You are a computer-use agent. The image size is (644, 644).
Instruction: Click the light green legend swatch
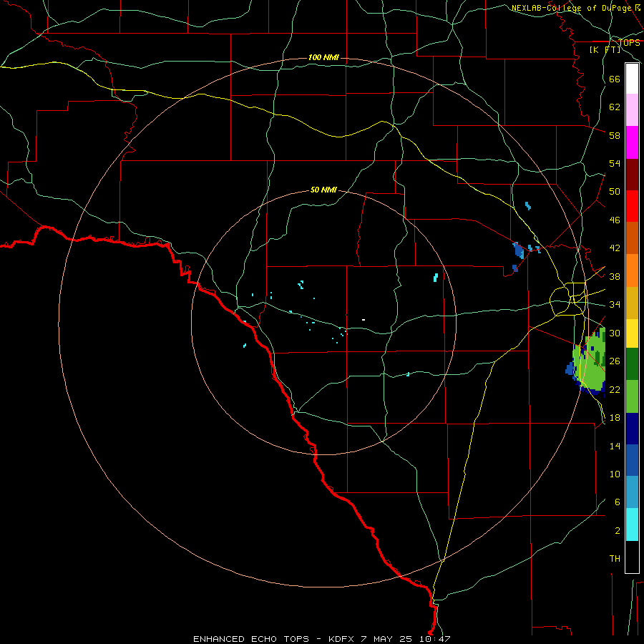point(632,396)
